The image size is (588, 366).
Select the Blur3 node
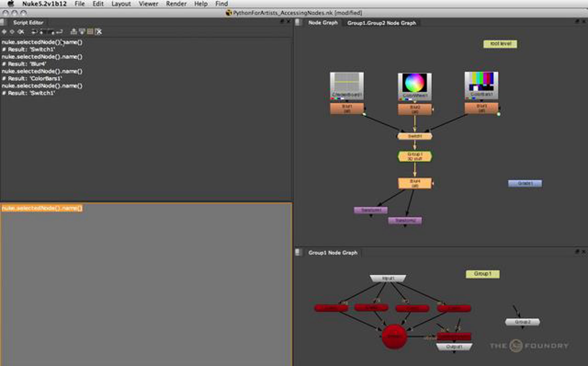481,108
